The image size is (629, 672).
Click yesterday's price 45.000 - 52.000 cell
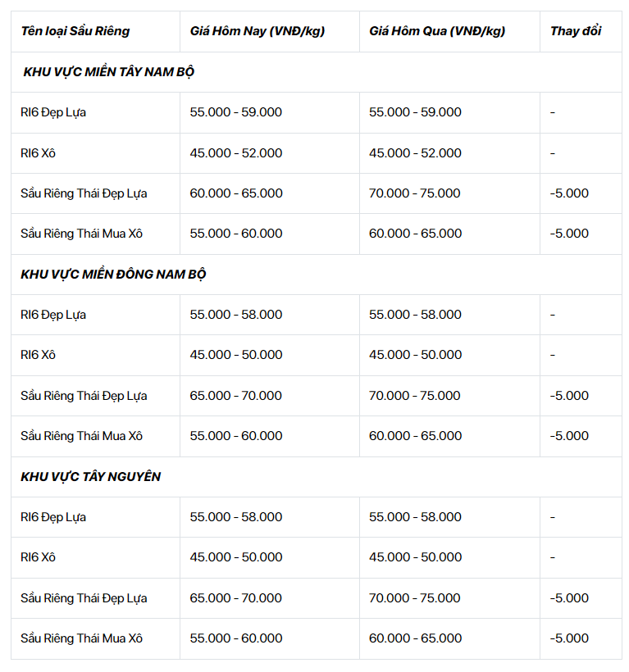coord(415,153)
